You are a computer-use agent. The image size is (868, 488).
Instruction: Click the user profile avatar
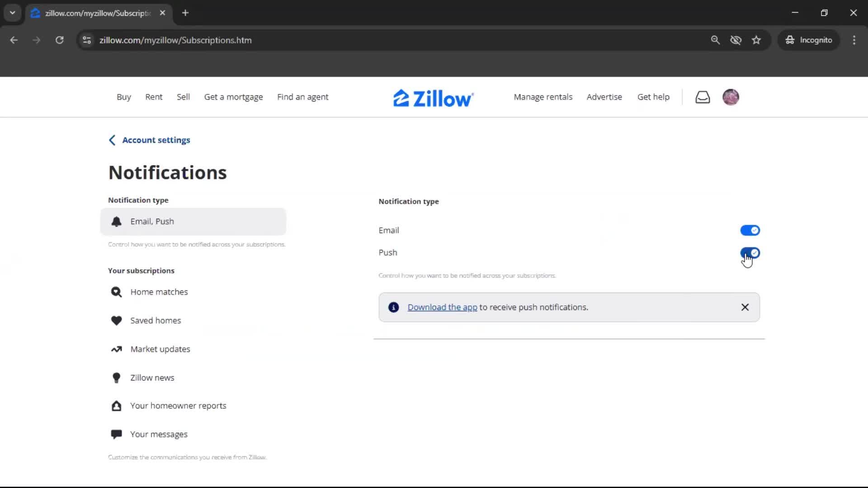pyautogui.click(x=731, y=97)
